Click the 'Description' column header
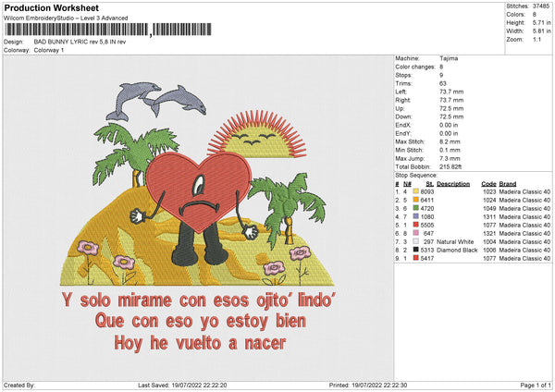555x392 pixels. coord(453,184)
